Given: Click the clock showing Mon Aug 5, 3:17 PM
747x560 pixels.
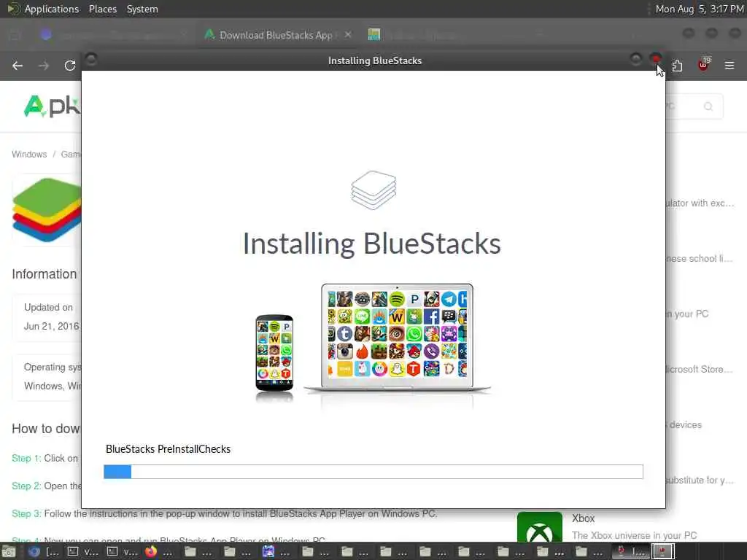Looking at the screenshot, I should point(700,9).
